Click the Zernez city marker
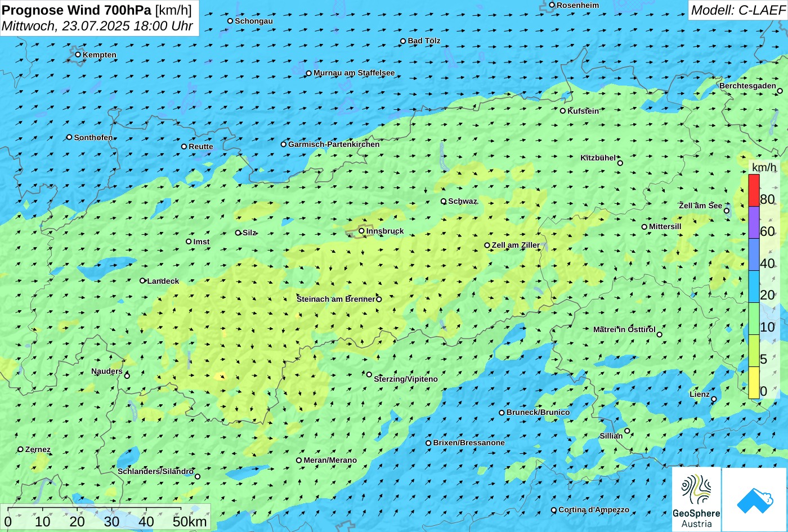 tap(21, 449)
